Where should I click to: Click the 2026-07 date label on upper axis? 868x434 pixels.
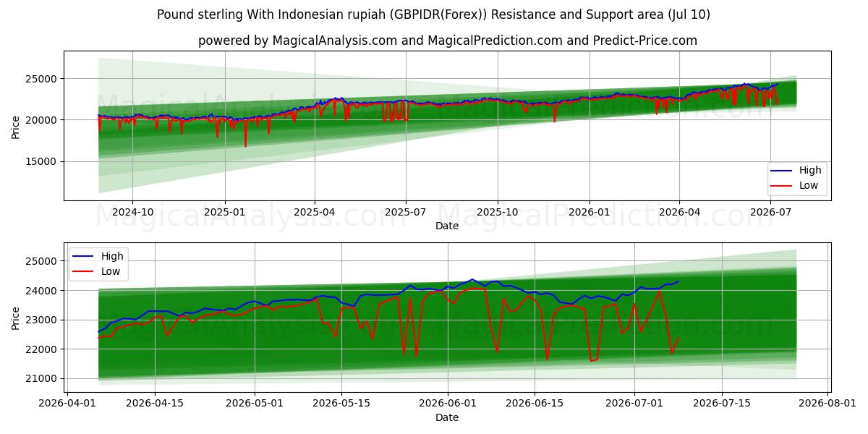coord(770,213)
